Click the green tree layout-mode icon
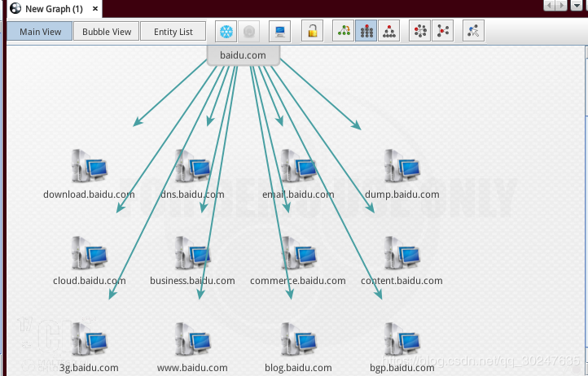 pyautogui.click(x=344, y=31)
